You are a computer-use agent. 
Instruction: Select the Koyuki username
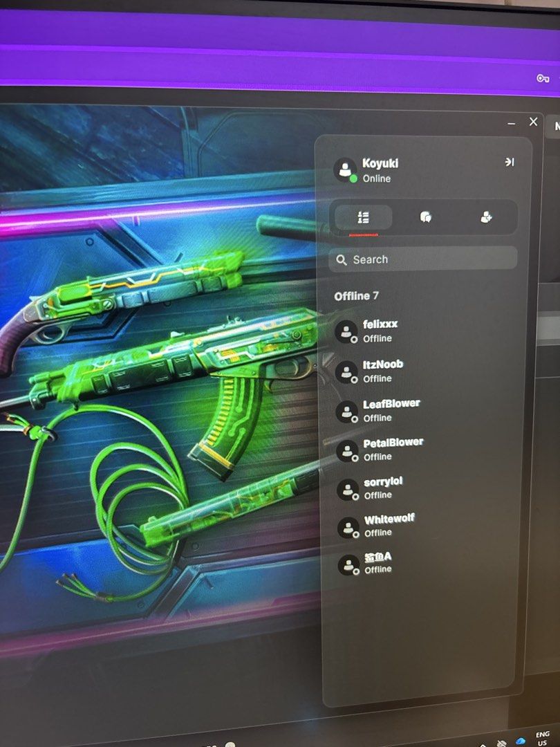pos(380,163)
